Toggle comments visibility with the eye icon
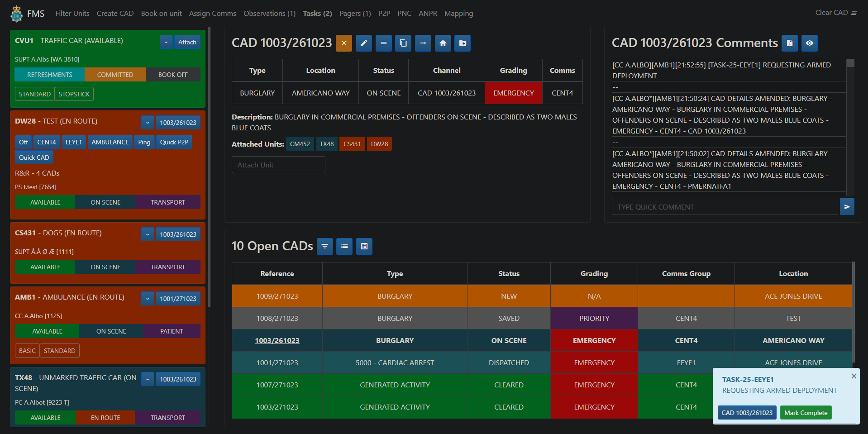The height and width of the screenshot is (434, 868). pyautogui.click(x=810, y=43)
